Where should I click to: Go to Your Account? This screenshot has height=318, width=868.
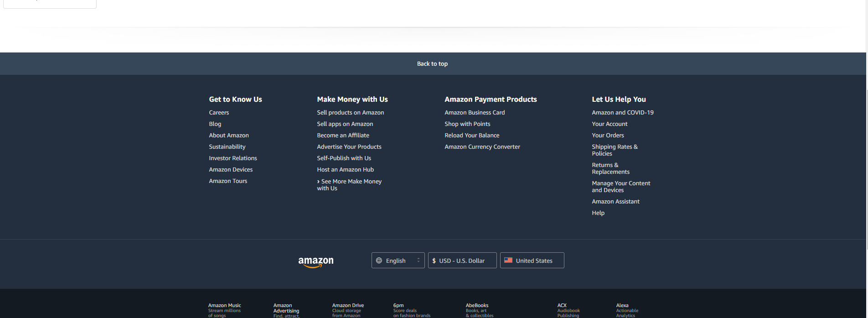[x=610, y=124]
